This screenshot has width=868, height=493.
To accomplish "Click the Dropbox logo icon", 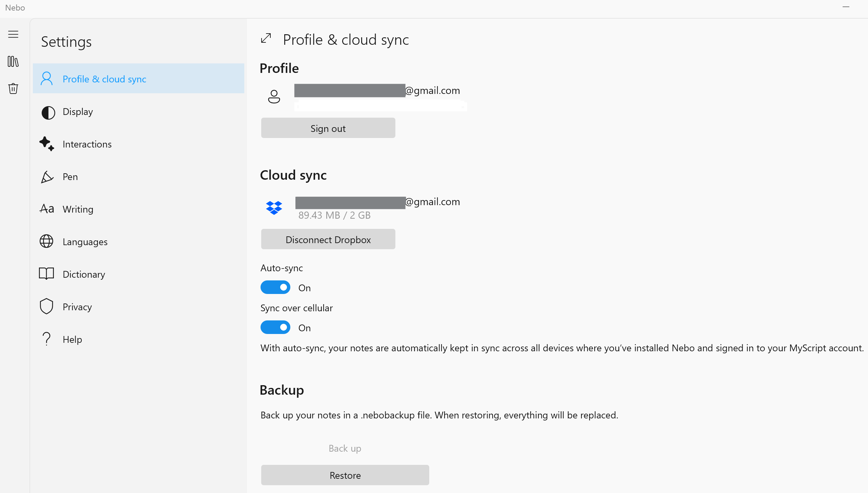I will coord(274,208).
